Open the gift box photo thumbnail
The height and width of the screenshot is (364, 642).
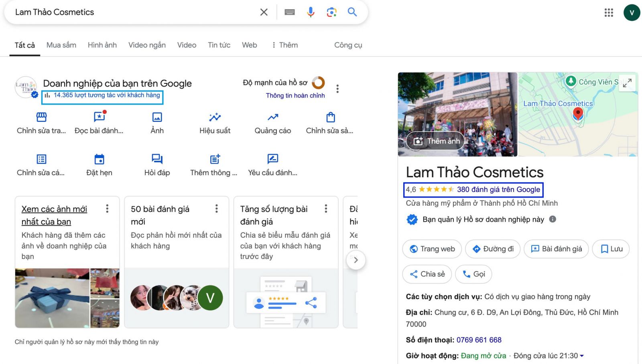tap(52, 298)
